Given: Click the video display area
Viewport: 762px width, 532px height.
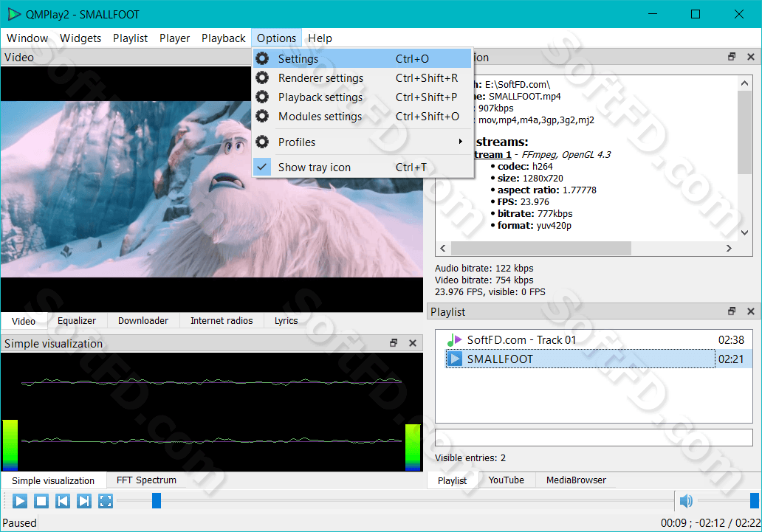Looking at the screenshot, I should point(212,189).
